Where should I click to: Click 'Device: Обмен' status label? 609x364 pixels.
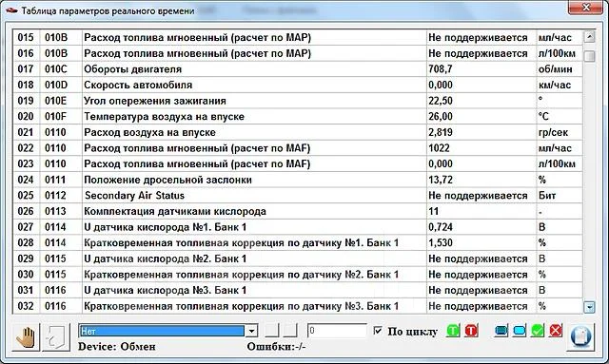pyautogui.click(x=117, y=346)
